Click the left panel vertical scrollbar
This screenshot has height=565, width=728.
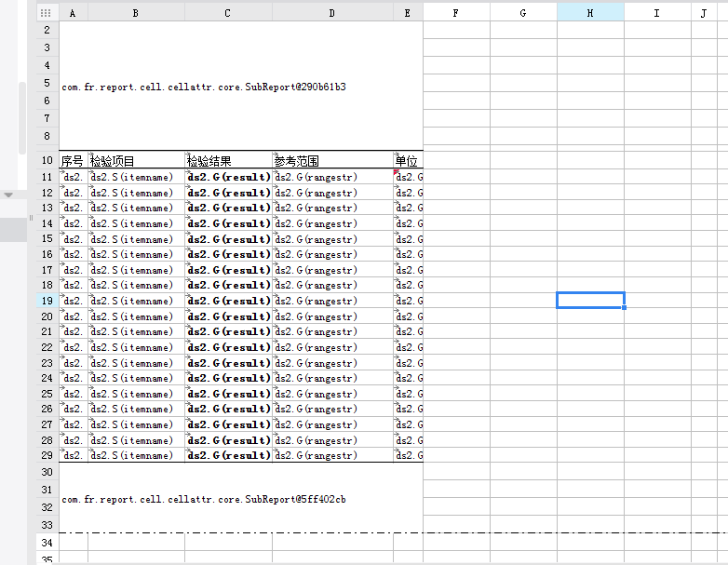pos(22,116)
